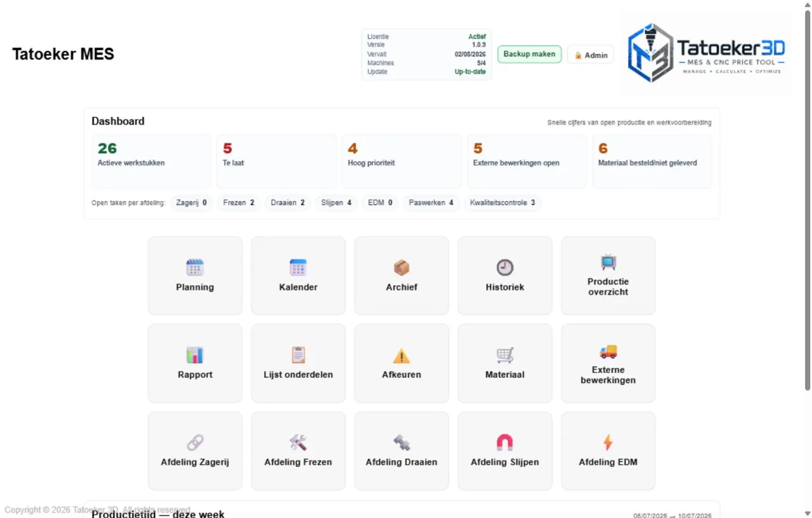Select the Zagerij 0 department chip
Viewport: 812px width, 518px height.
tap(192, 203)
